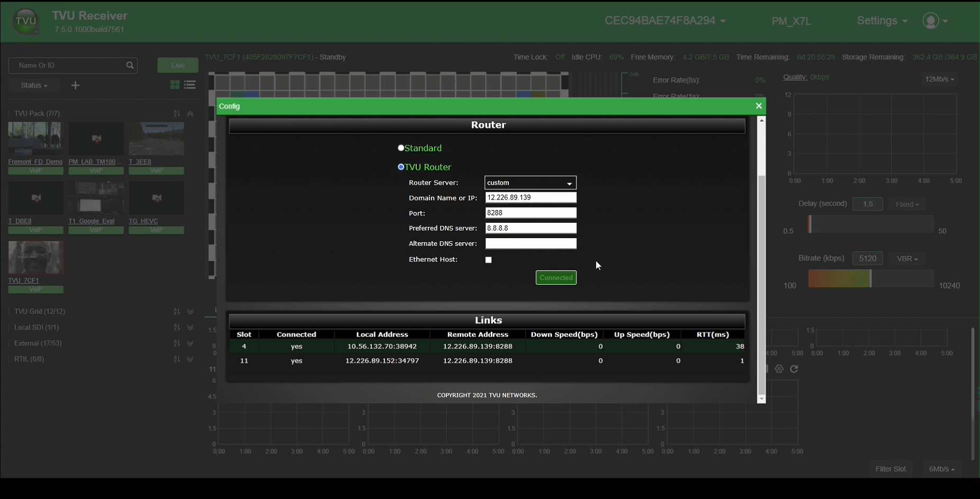Open the 6Mb/s slot scale dropdown
Image resolution: width=980 pixels, height=499 pixels.
pos(942,469)
